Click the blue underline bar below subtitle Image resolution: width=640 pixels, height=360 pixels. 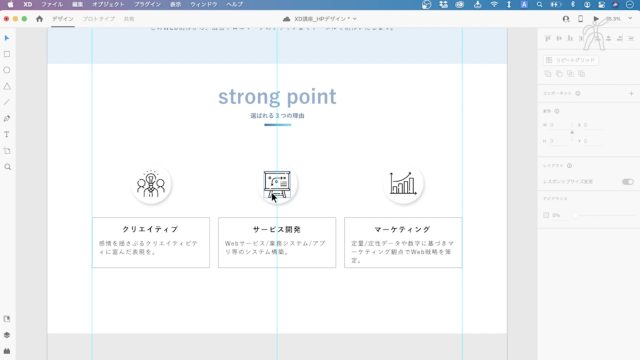278,125
